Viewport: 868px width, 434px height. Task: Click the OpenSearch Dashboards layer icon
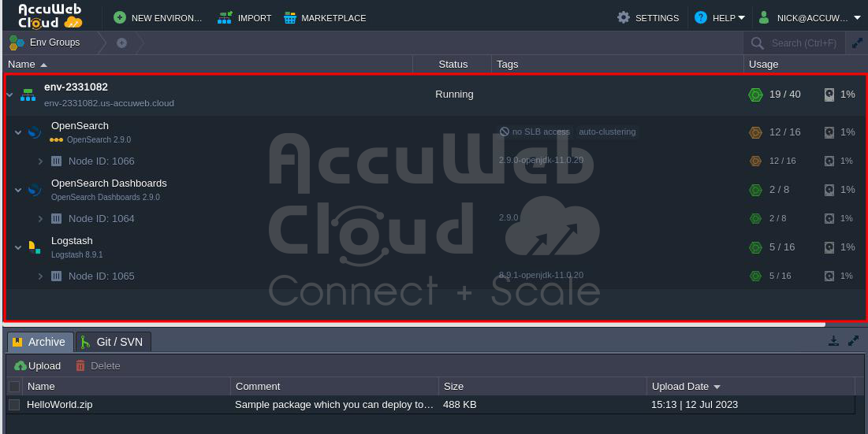pos(34,190)
